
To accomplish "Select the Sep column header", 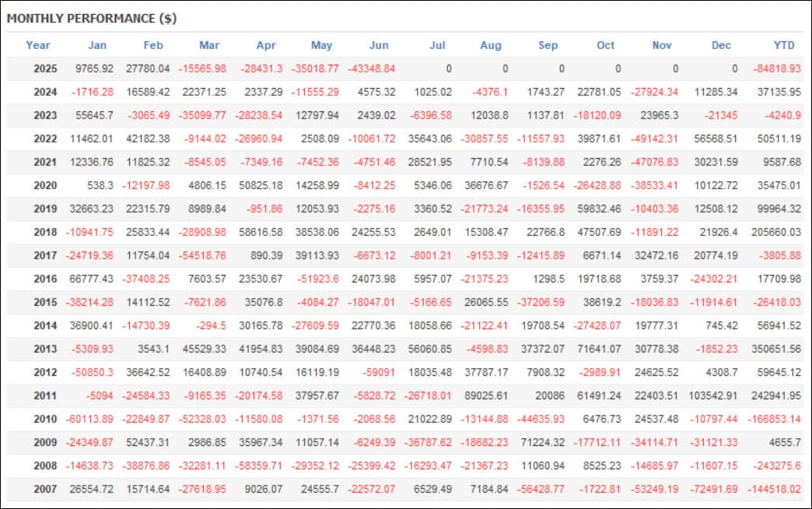I will pos(548,45).
